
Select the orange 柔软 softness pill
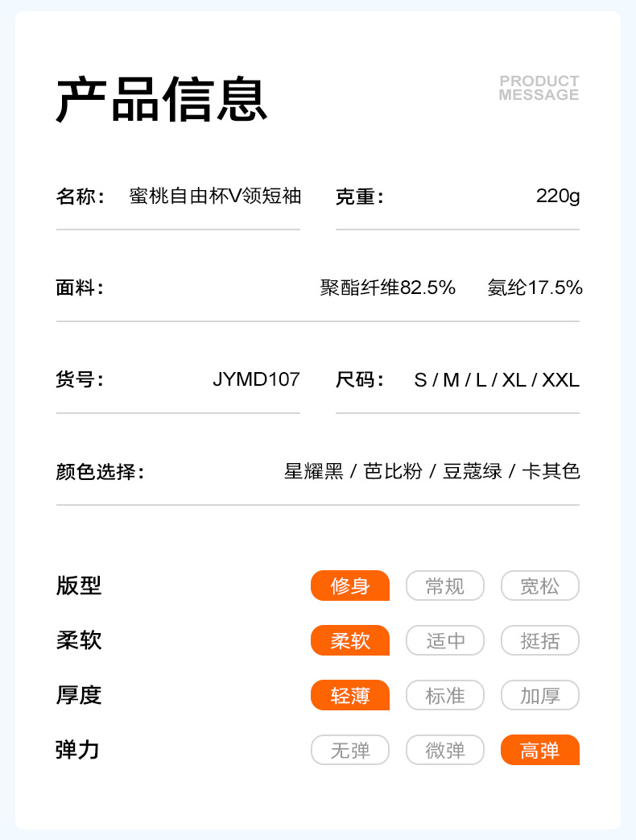[350, 640]
